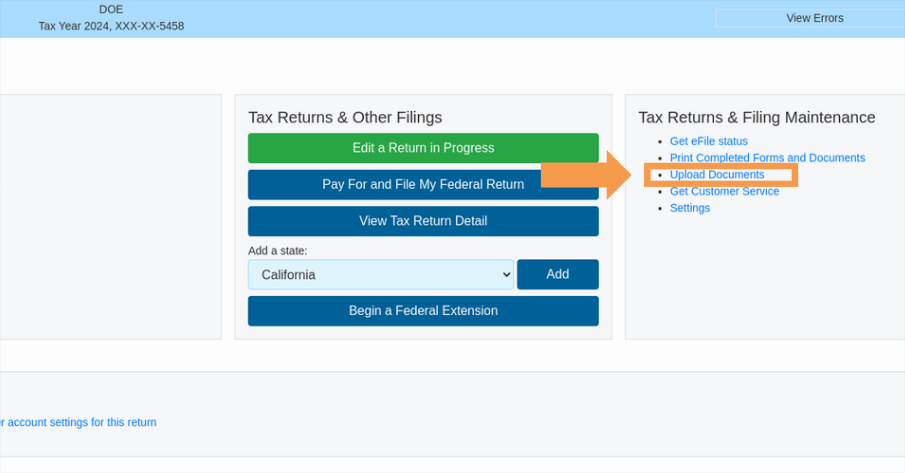
Task: Click the View Errors button
Action: click(814, 18)
